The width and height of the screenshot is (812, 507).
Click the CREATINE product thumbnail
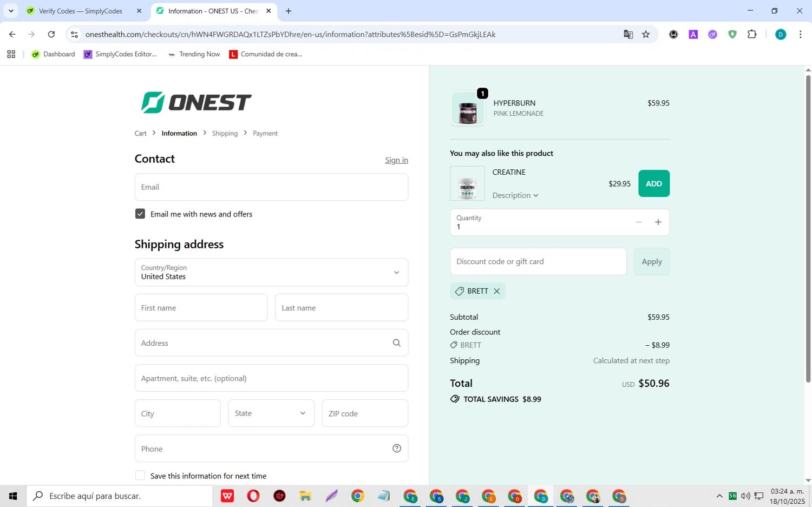pos(467,183)
